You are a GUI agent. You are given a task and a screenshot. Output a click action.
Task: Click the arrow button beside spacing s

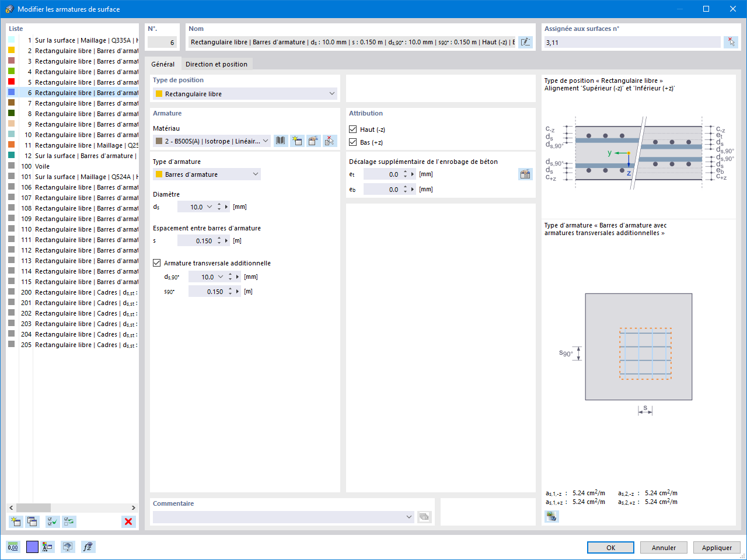coord(226,241)
